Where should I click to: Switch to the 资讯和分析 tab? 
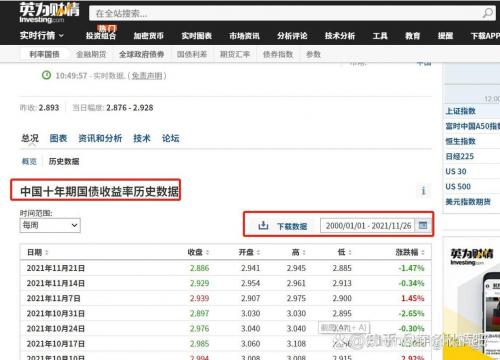coord(100,138)
